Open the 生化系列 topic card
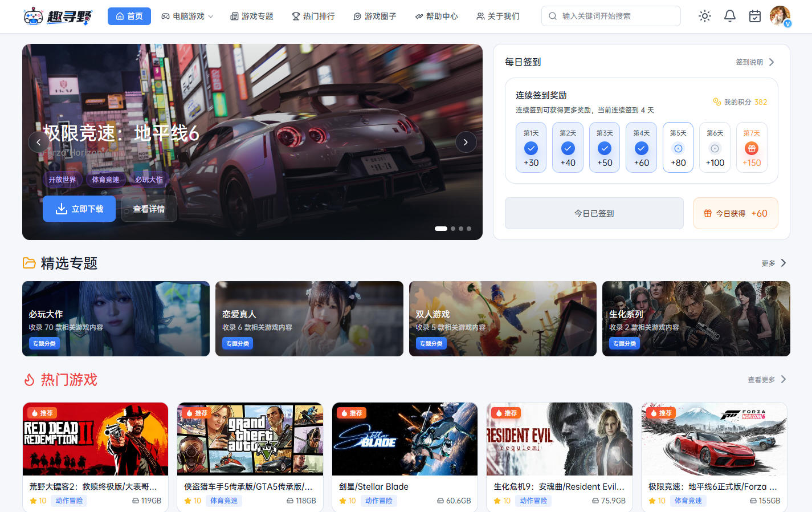This screenshot has height=512, width=812. click(696, 319)
